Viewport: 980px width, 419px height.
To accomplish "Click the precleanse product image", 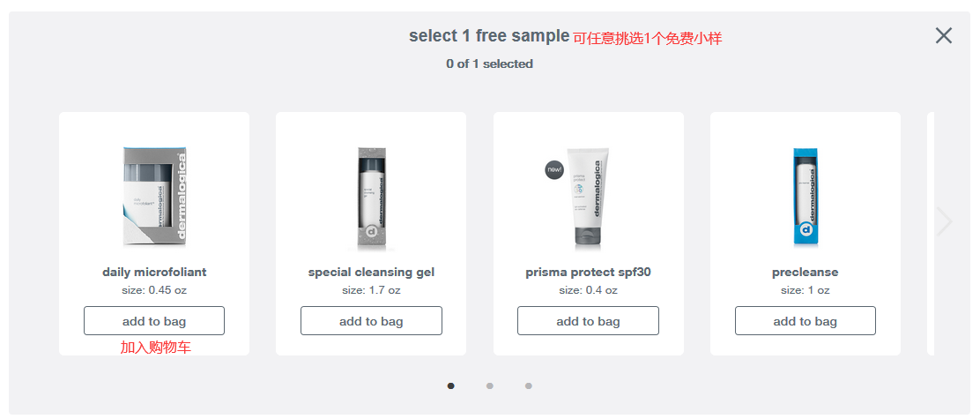I will point(805,197).
